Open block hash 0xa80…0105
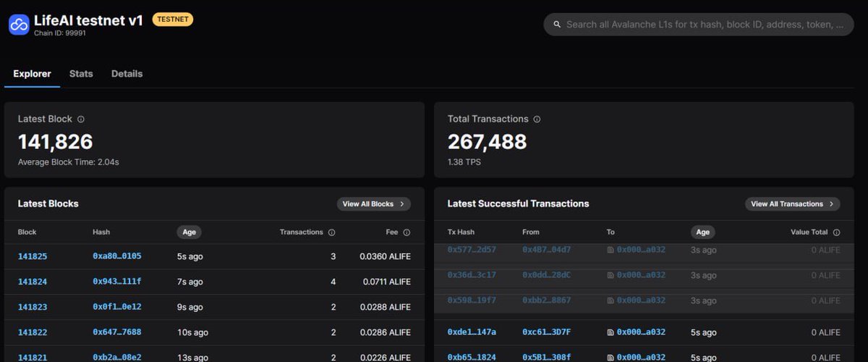Screen dimensions: 868x362 tap(117, 256)
